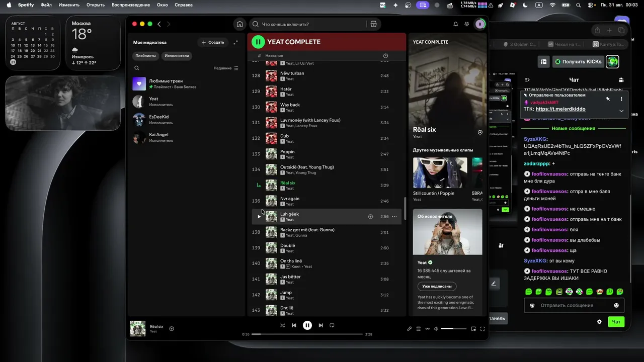Pause the YEAT COMPLETE playlist with green button
644x362 pixels.
(258, 42)
